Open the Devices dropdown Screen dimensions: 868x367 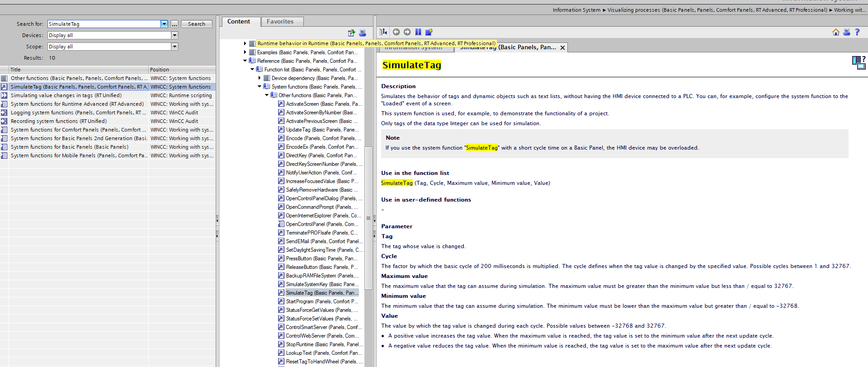point(175,35)
